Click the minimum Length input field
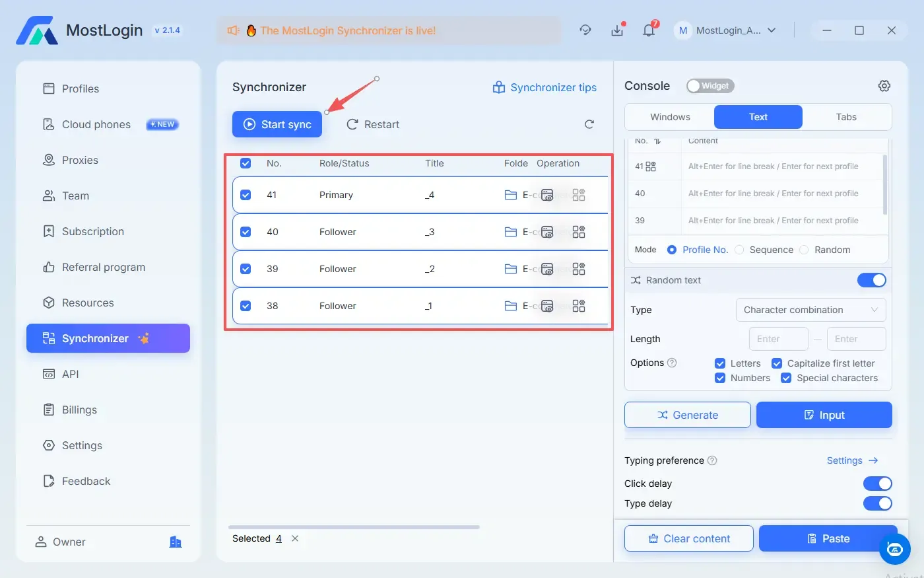This screenshot has height=578, width=924. pos(778,339)
